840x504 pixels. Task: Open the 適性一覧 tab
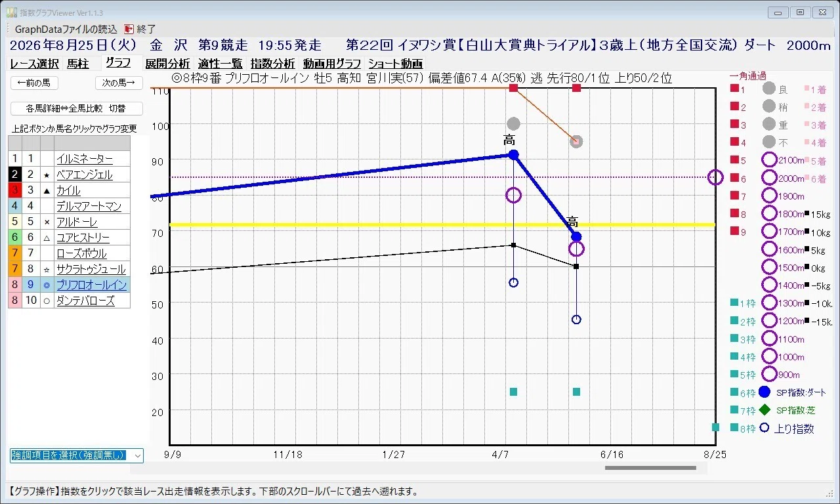[220, 64]
